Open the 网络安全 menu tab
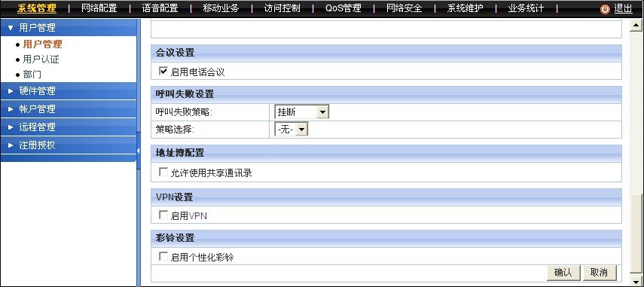 (x=404, y=8)
